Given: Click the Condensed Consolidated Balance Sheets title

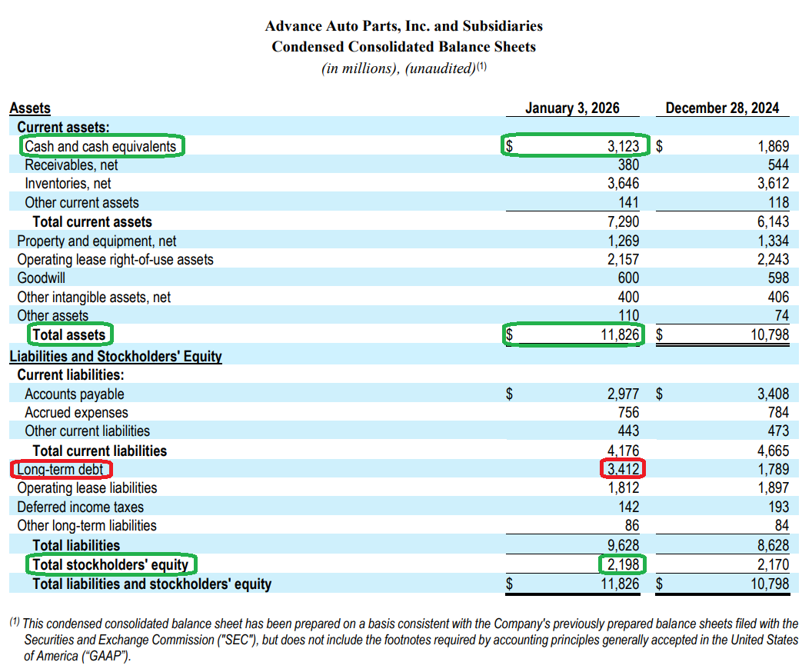Looking at the screenshot, I should [404, 47].
